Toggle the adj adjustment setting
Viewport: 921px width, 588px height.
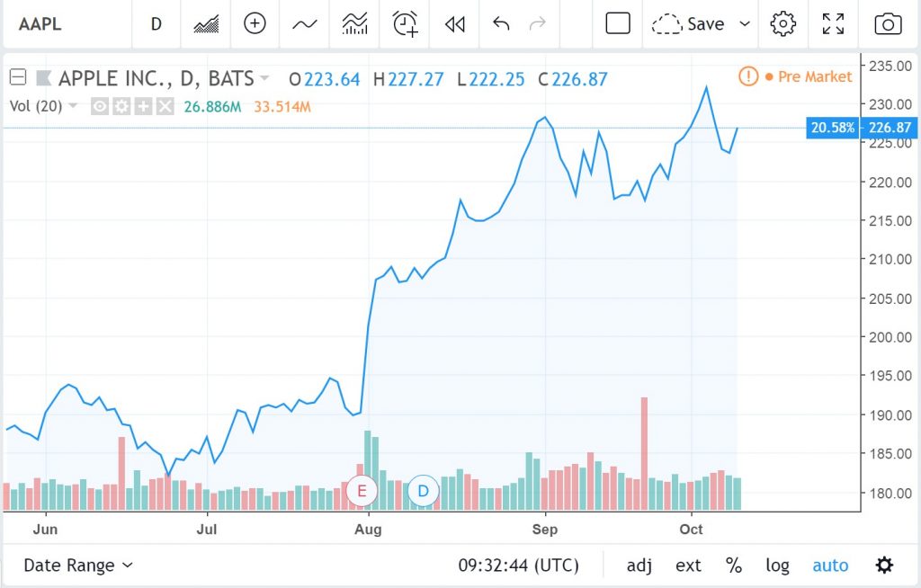pyautogui.click(x=639, y=566)
